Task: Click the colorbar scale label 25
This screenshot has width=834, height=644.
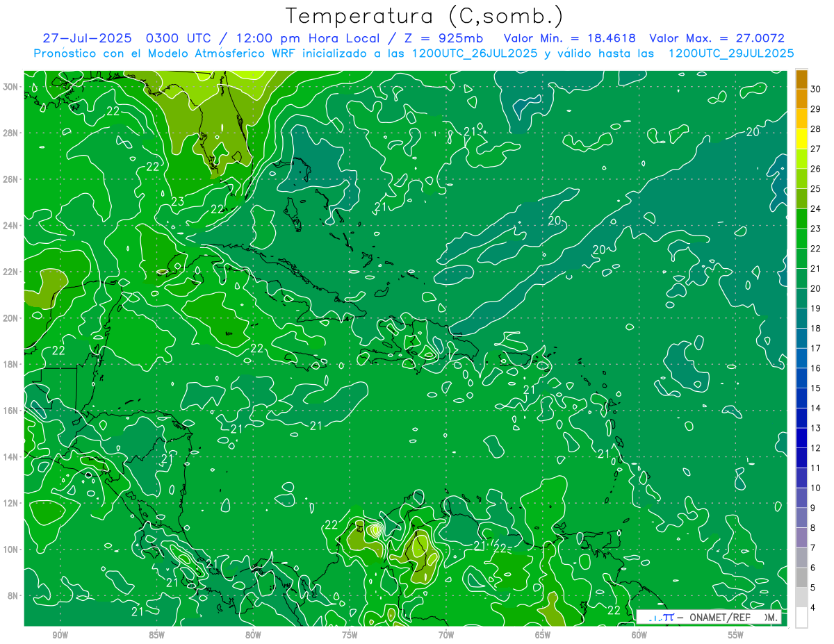Action: coord(815,189)
